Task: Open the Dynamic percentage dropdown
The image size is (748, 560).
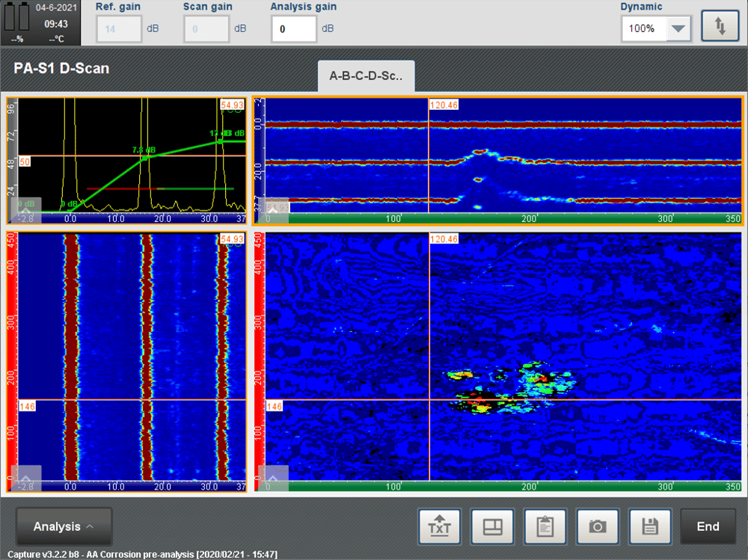Action: 678,28
